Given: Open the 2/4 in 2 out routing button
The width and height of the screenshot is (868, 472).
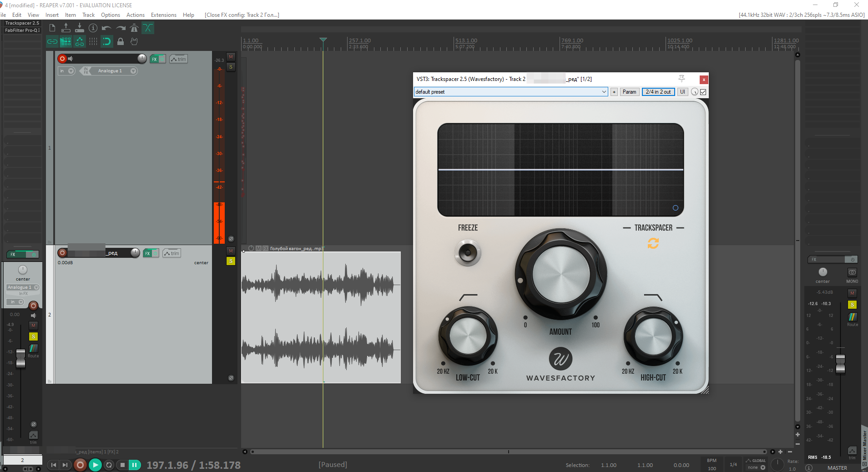Looking at the screenshot, I should (x=658, y=92).
